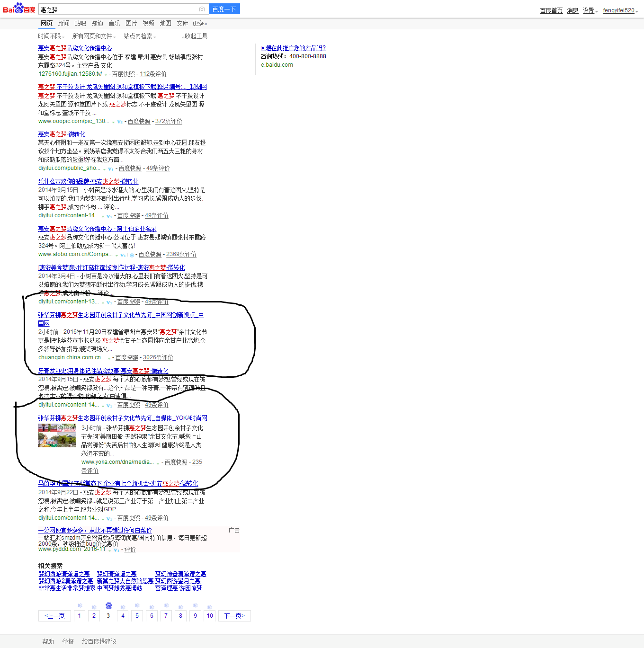Open related search 中国梦想秀惠博慈
Viewport: 644px width, 648px height.
[120, 588]
